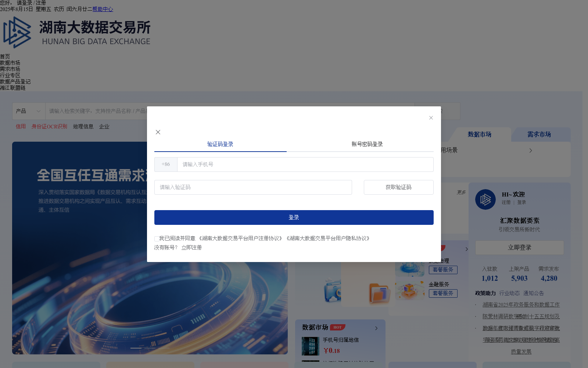Click the 数据治理 illustration icon

[410, 269]
